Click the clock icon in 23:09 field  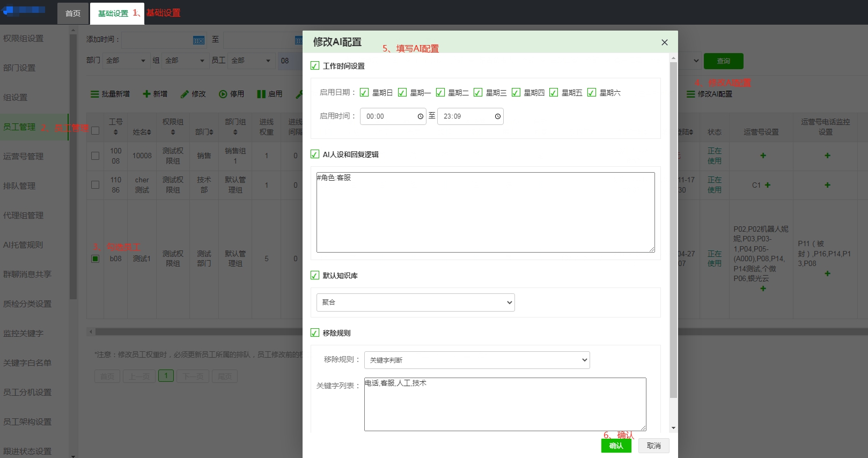(x=498, y=116)
